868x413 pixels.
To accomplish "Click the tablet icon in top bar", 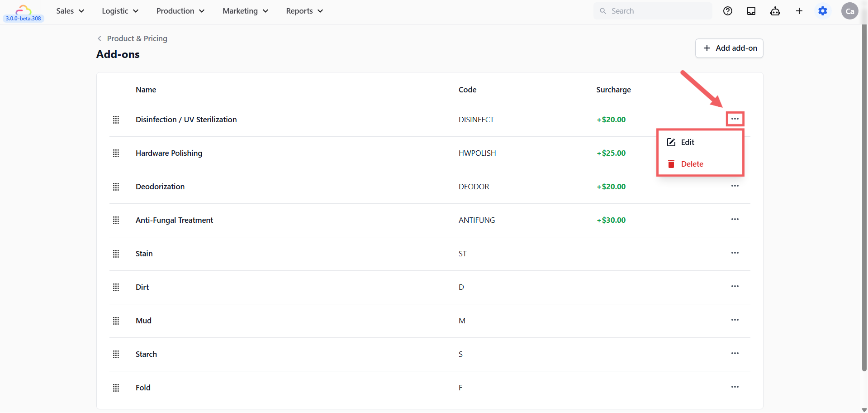I will pyautogui.click(x=751, y=11).
